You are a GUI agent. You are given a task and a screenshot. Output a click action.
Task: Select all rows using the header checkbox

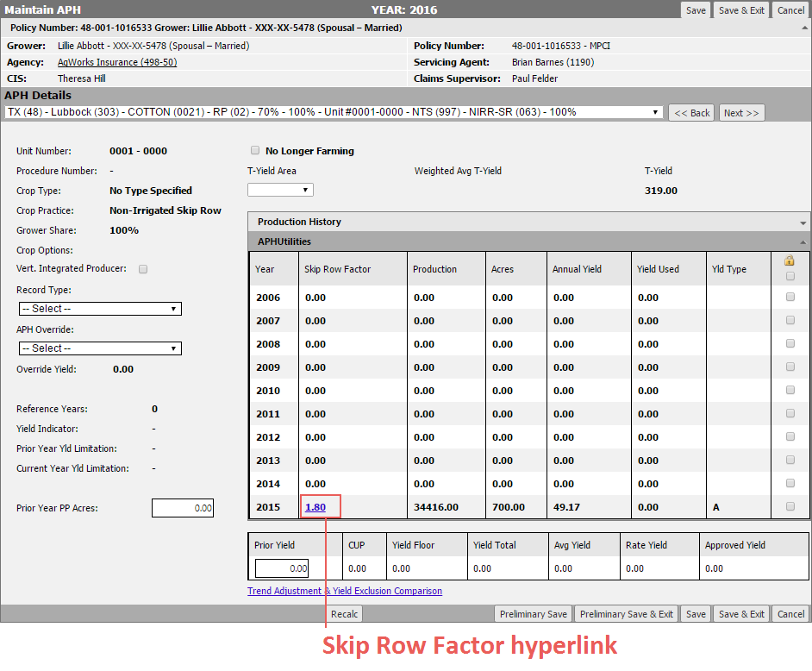[x=790, y=276]
